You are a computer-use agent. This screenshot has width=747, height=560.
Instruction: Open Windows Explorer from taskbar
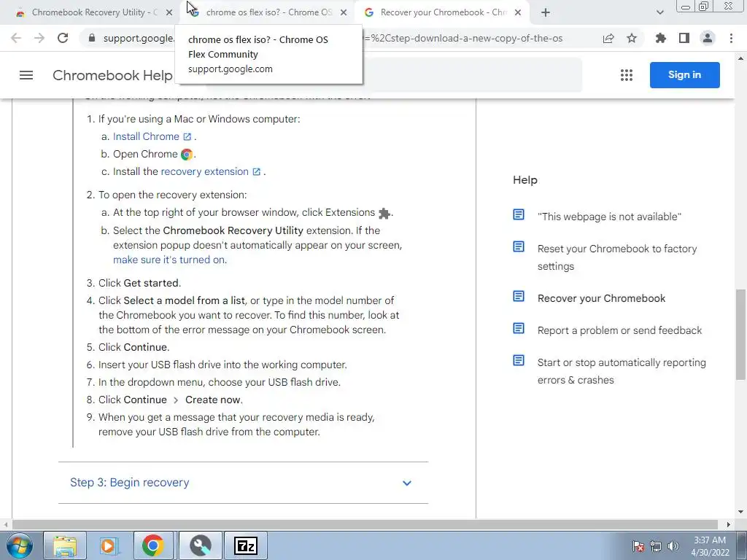pos(65,545)
